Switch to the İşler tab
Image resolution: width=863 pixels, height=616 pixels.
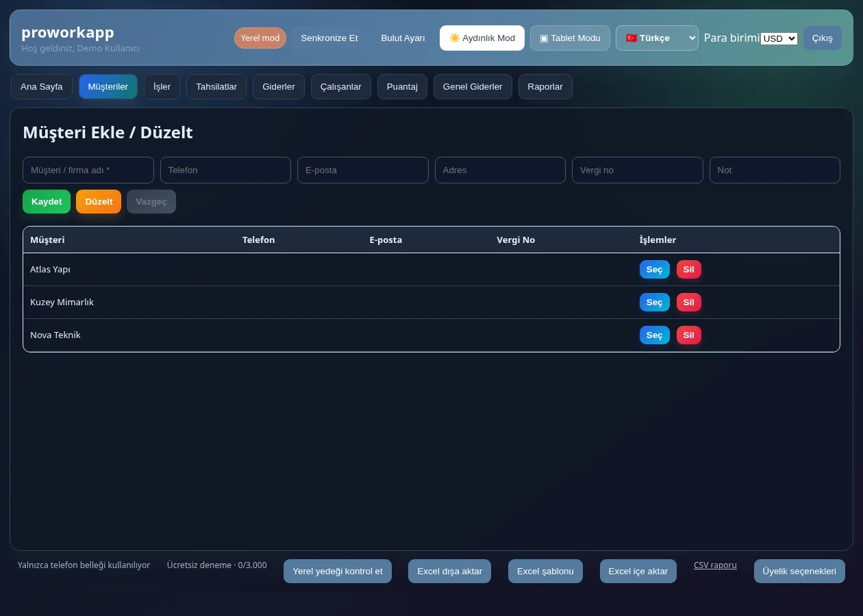click(x=162, y=86)
